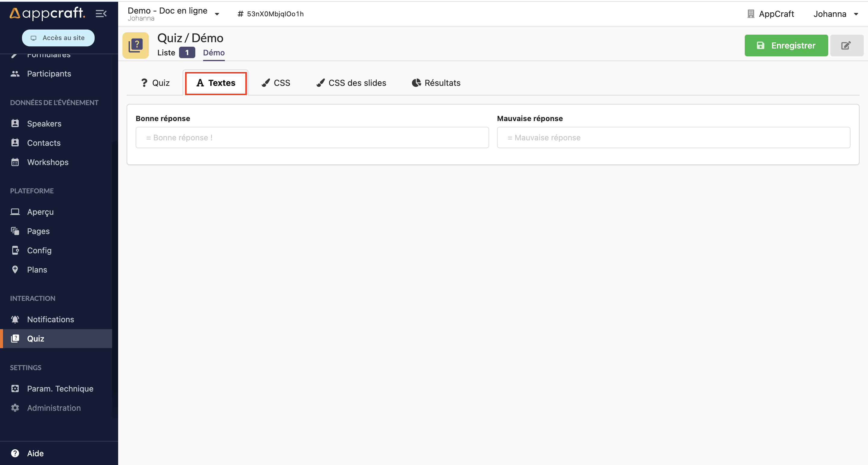This screenshot has height=465, width=868.
Task: Click the Quiz sidebar menu icon
Action: pyautogui.click(x=15, y=338)
